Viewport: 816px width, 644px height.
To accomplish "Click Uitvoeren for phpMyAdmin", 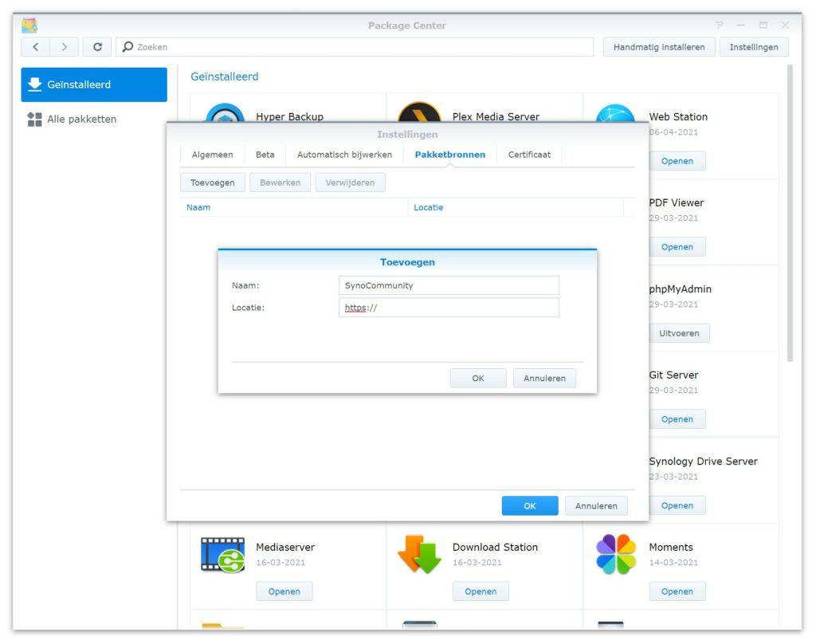I will [679, 333].
